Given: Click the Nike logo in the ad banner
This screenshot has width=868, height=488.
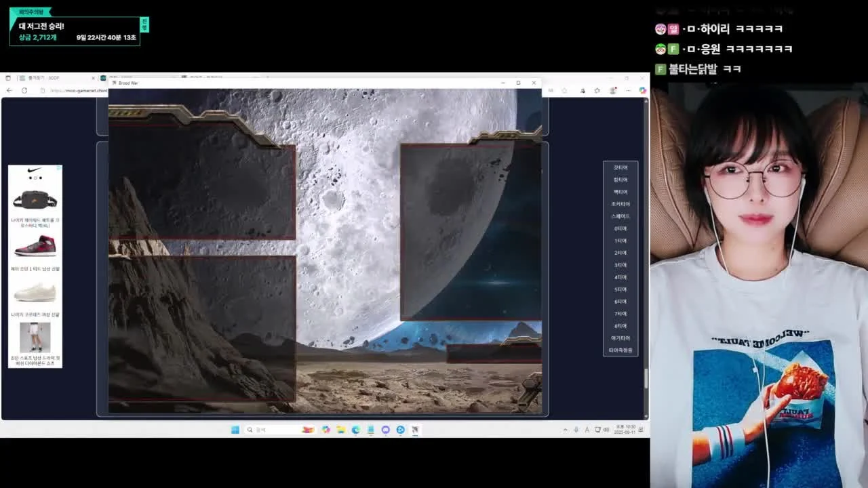Looking at the screenshot, I should coord(35,170).
